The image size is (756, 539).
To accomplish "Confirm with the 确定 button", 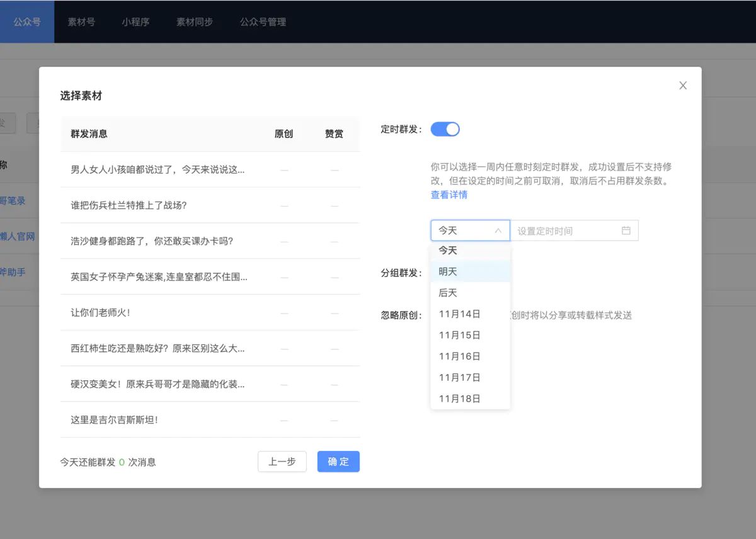I will pyautogui.click(x=338, y=462).
